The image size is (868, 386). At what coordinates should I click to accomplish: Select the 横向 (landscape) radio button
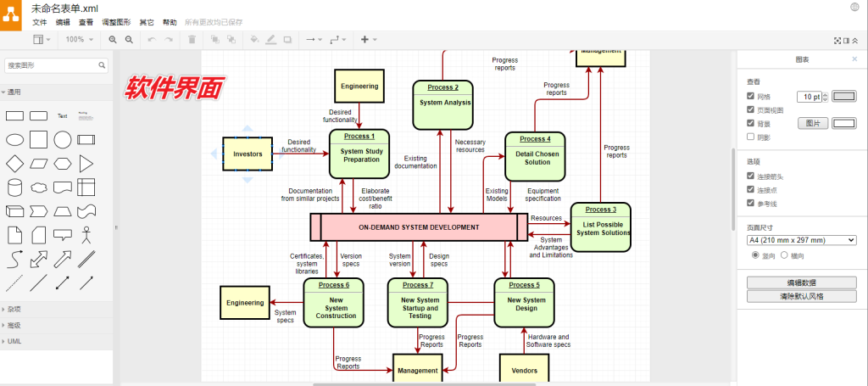click(x=784, y=255)
